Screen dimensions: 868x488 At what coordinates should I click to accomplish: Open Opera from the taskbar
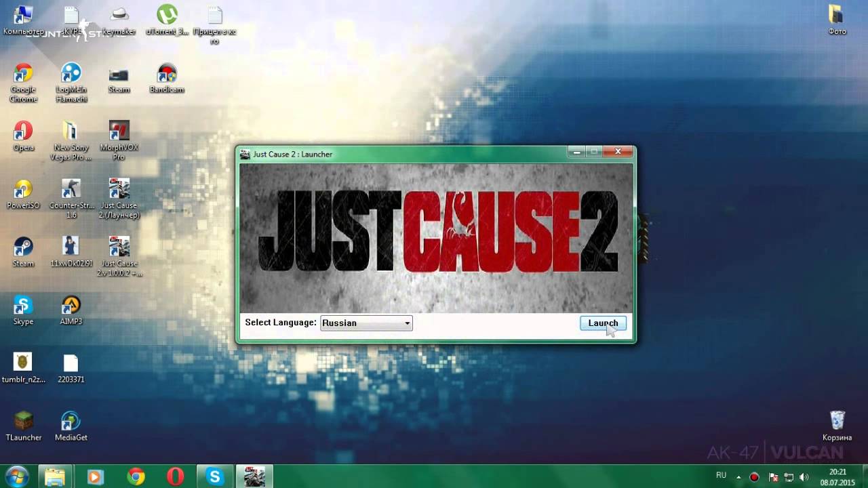(x=175, y=476)
